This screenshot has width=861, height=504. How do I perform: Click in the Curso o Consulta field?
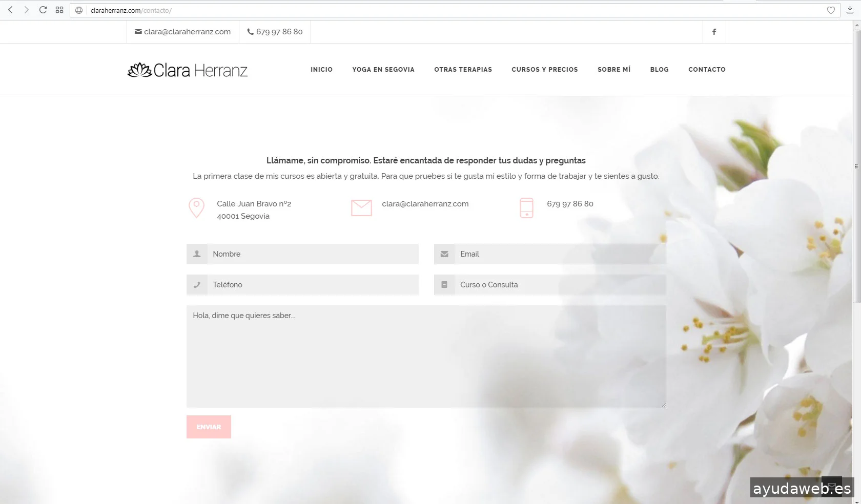coord(560,285)
